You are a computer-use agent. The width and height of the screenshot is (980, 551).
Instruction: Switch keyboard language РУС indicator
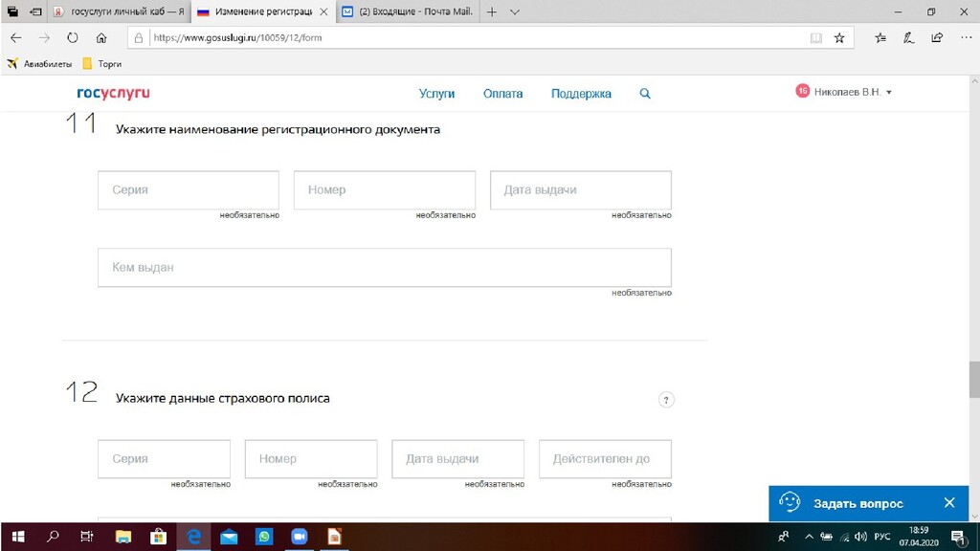pyautogui.click(x=881, y=537)
